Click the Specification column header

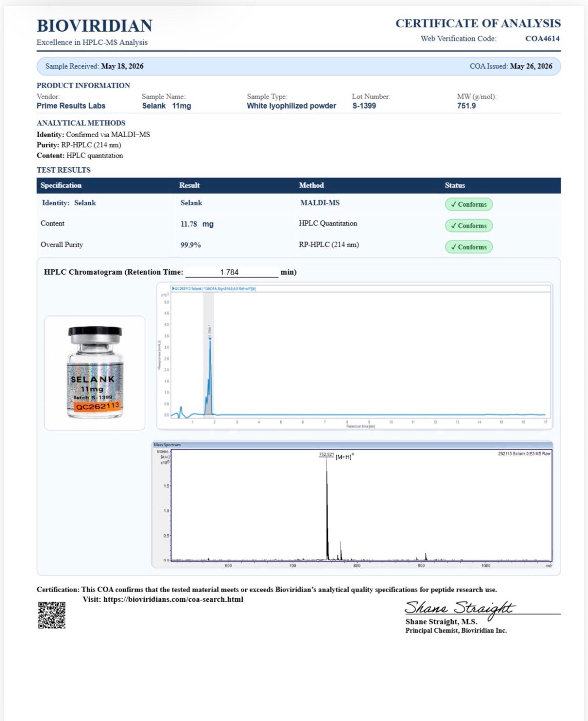(x=61, y=185)
